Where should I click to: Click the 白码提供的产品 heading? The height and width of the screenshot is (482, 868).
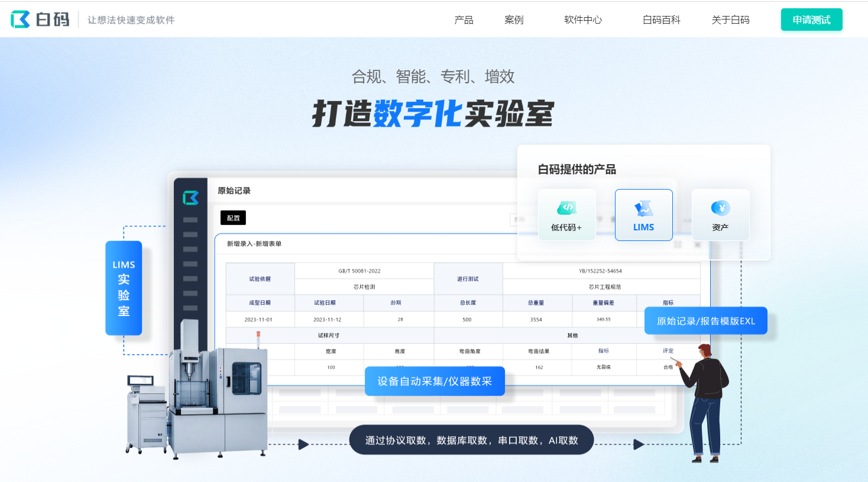pos(576,170)
